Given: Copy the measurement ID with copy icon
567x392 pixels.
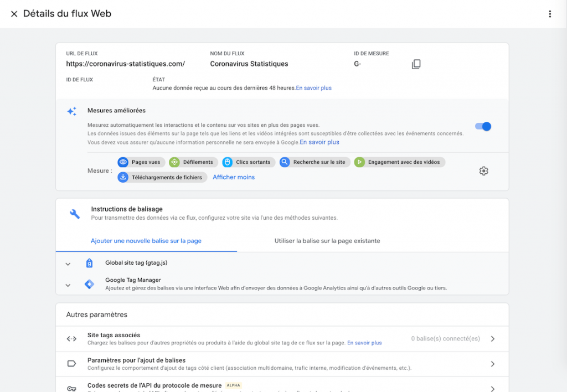Looking at the screenshot, I should 416,64.
